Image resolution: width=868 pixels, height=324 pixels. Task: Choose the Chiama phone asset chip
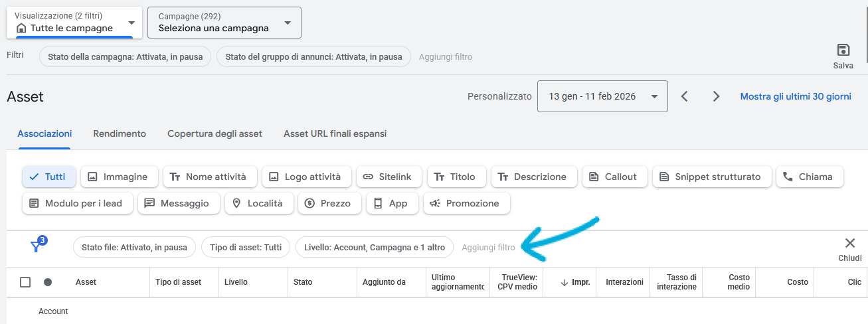click(x=808, y=177)
